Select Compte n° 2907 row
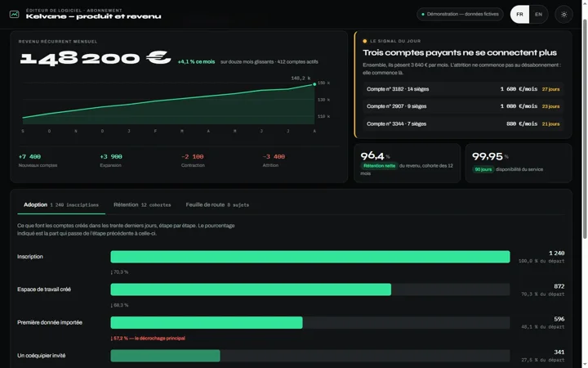Image resolution: width=588 pixels, height=368 pixels. point(463,106)
